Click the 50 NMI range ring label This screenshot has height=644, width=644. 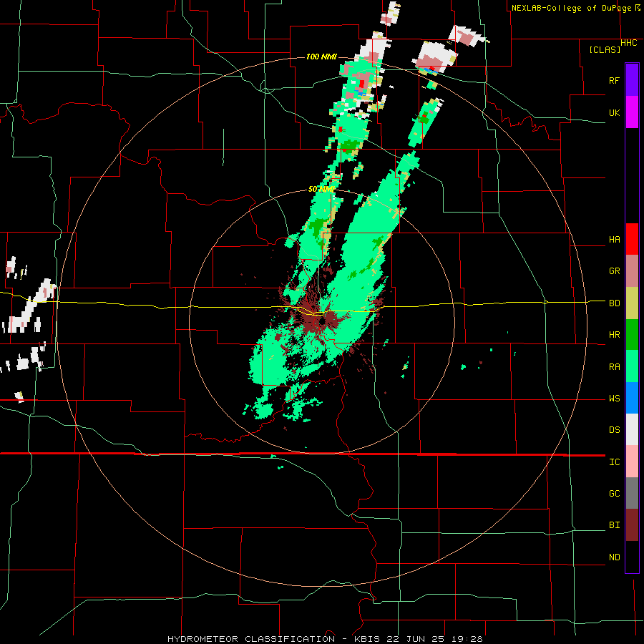(321, 190)
